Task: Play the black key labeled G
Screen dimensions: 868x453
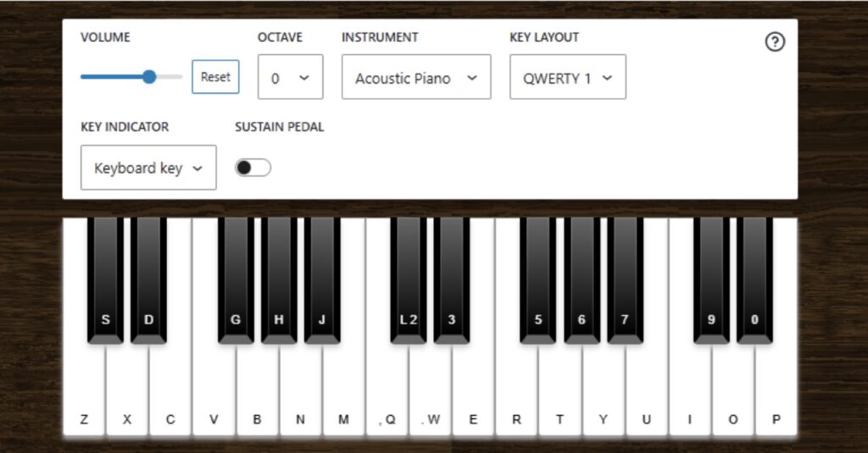Action: pyautogui.click(x=236, y=279)
